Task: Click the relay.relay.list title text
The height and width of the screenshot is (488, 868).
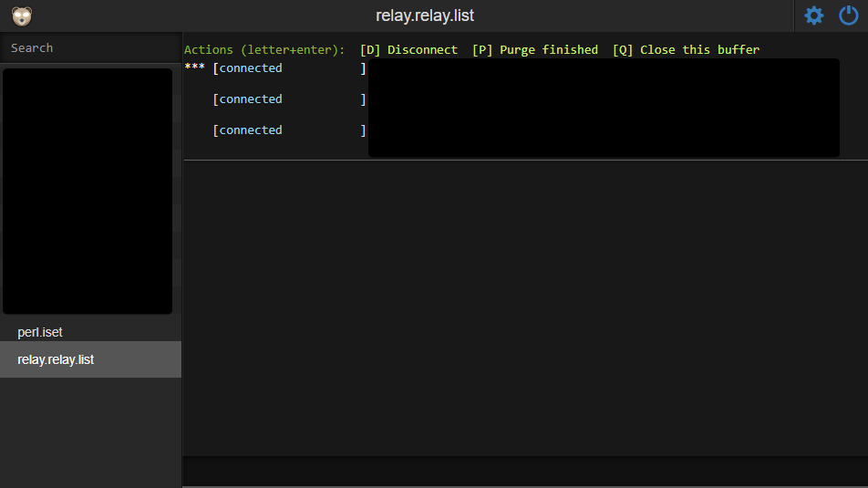Action: (425, 16)
